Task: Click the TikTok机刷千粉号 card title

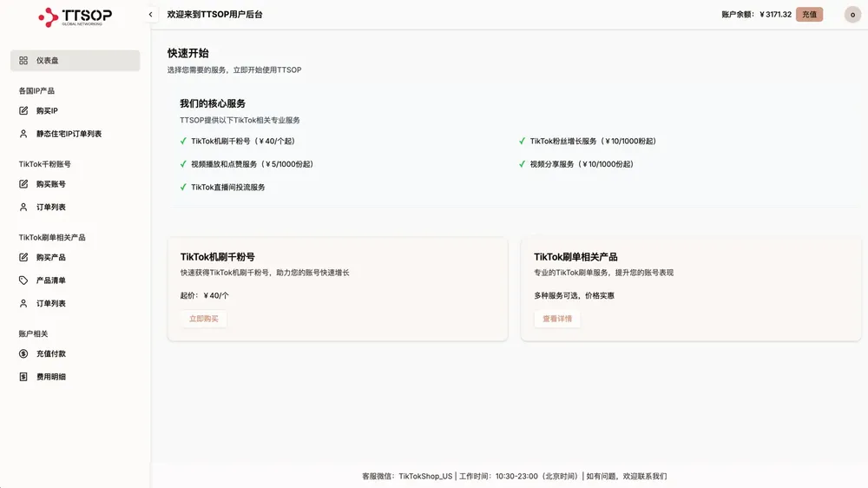Action: (218, 257)
